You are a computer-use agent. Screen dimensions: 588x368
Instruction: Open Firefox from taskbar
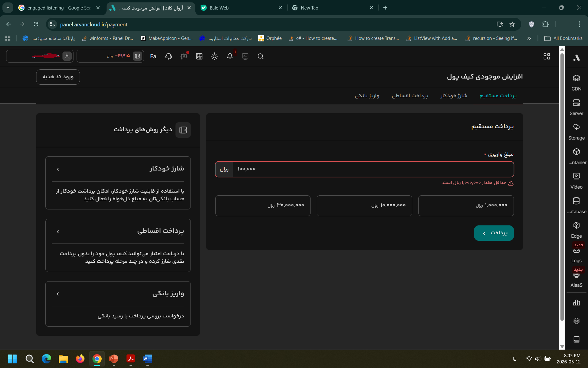[80, 359]
